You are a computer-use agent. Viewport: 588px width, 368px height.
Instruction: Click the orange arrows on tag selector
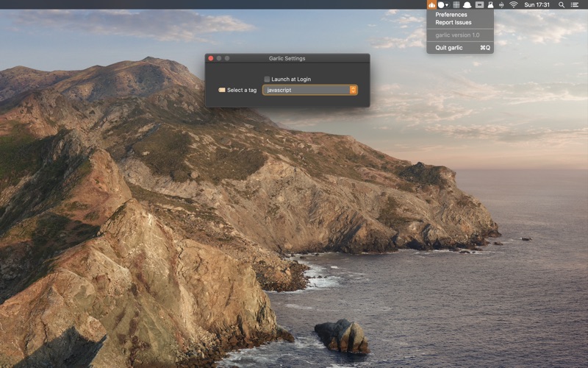[x=353, y=90]
